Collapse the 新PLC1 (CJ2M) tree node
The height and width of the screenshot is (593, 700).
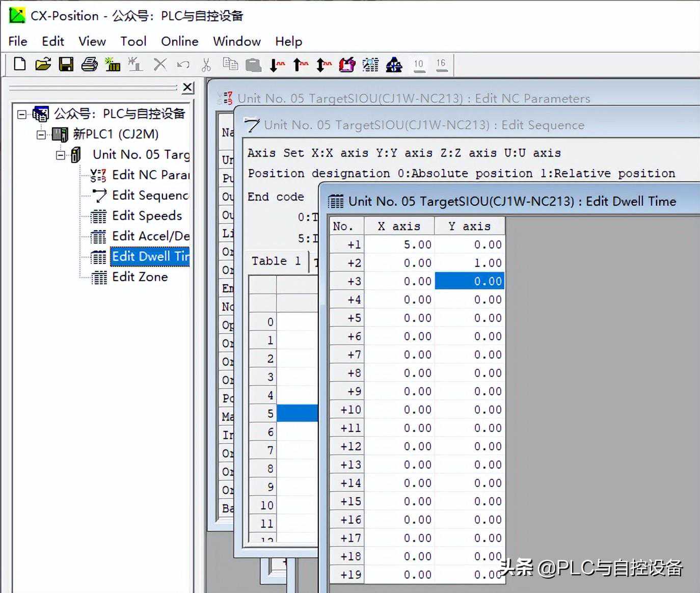click(x=41, y=134)
